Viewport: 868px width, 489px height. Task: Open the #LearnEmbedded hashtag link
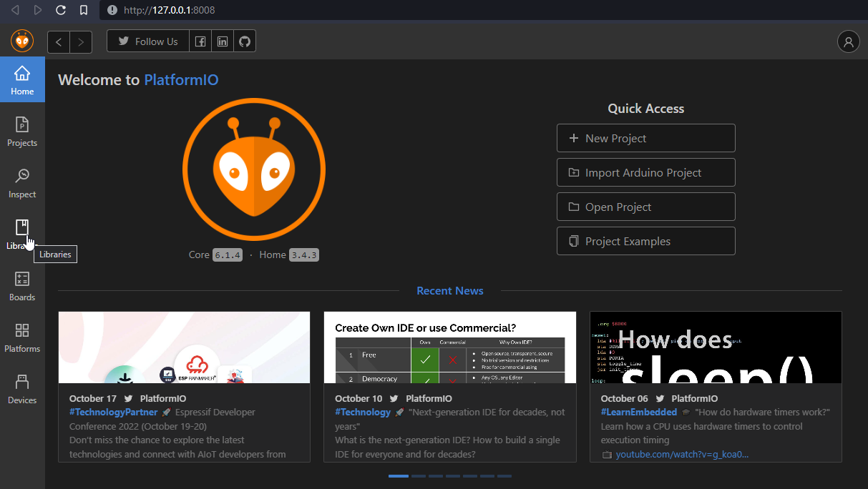tap(639, 412)
